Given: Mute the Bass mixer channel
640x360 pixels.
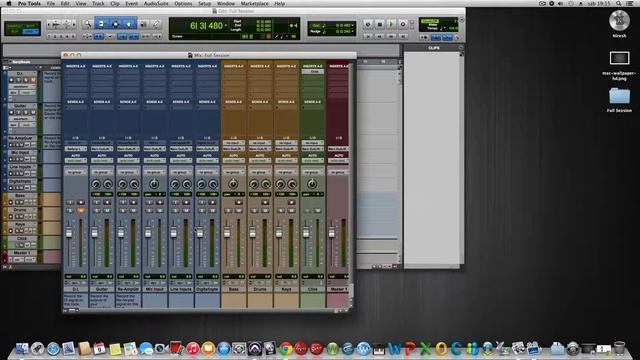Looking at the screenshot, I should [239, 211].
